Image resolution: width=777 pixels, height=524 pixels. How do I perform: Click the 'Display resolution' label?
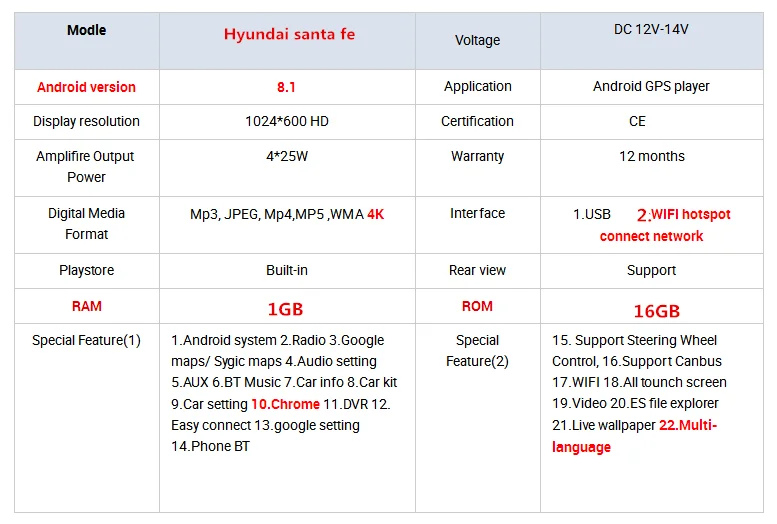pyautogui.click(x=86, y=121)
